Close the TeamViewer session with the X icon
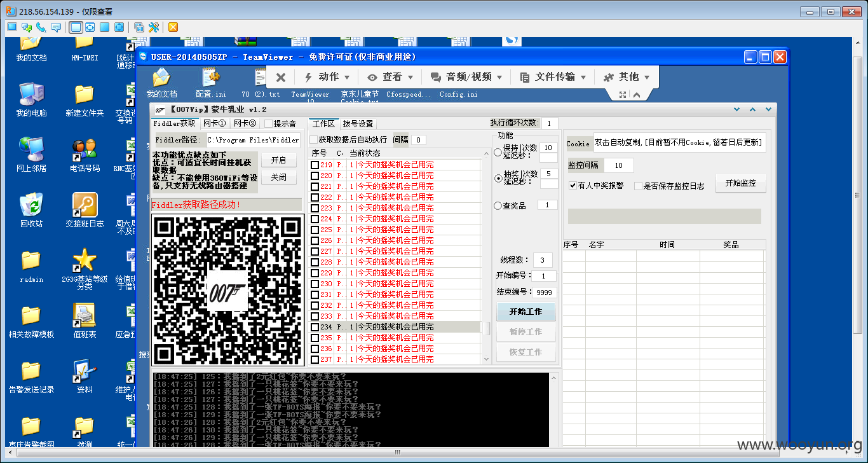Screen dimensions: 868x463 point(281,77)
